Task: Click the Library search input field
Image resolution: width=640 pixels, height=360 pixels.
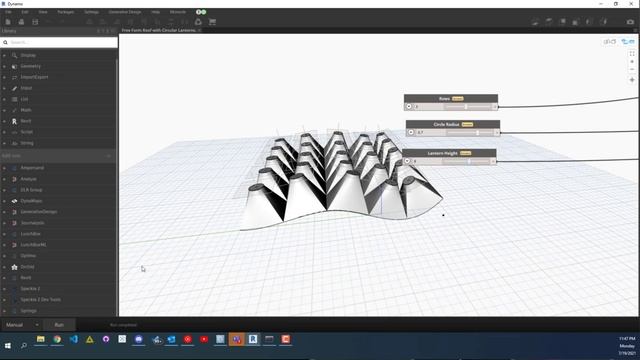Action: (59, 42)
